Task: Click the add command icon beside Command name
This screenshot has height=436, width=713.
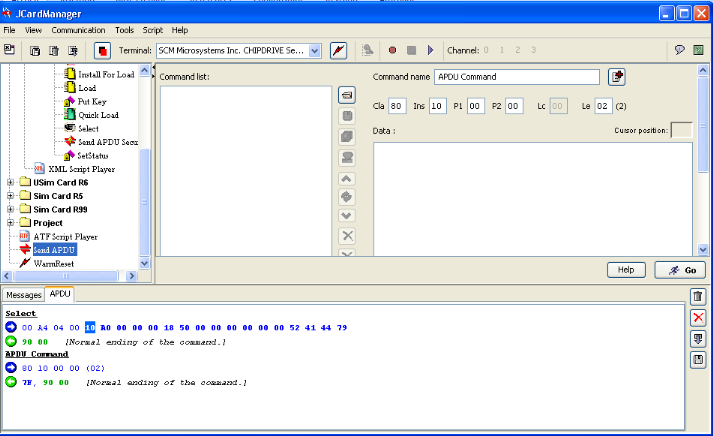Action: tap(617, 77)
